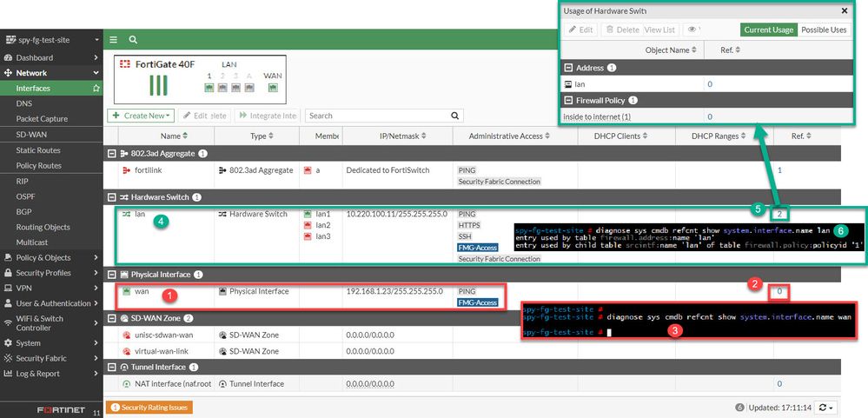Click the Security Profiles lock icon
868x418 pixels.
8,273
